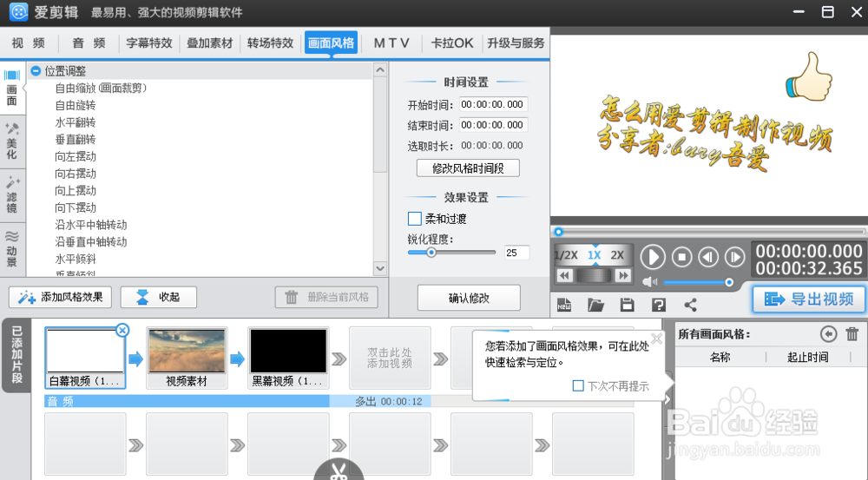Select 动景 side category
This screenshot has width=868, height=480.
click(12, 248)
